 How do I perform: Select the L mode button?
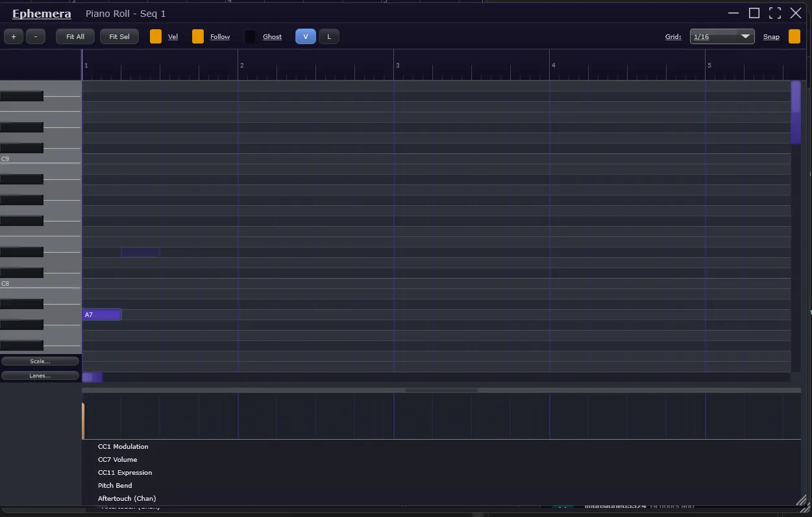[x=329, y=37]
